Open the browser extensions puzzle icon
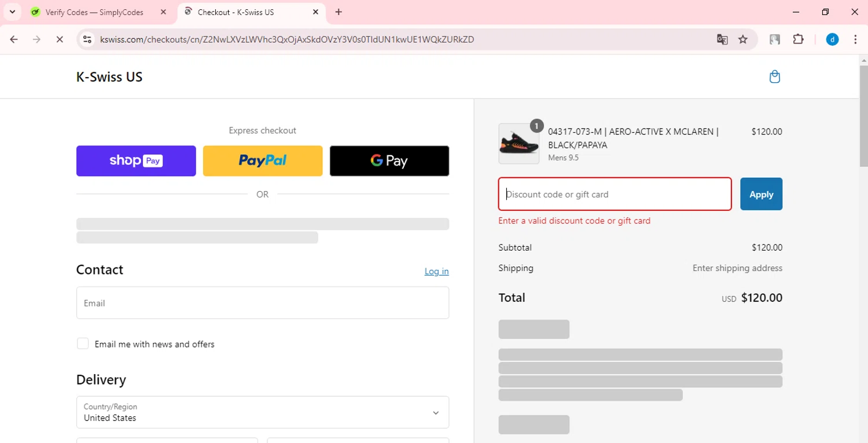The image size is (868, 443). tap(798, 39)
